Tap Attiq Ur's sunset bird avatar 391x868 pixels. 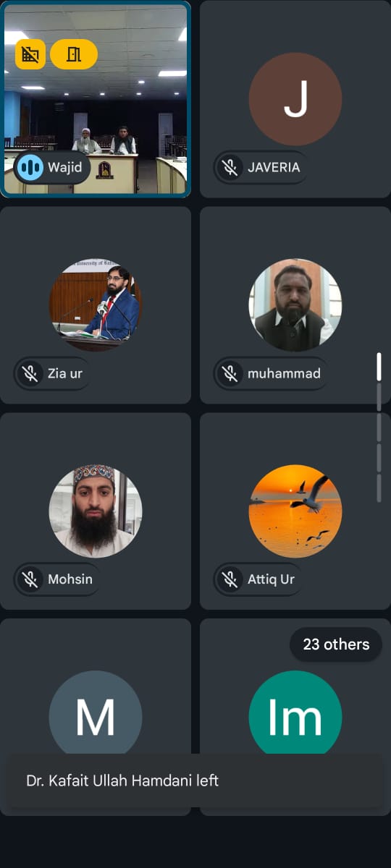click(x=295, y=511)
